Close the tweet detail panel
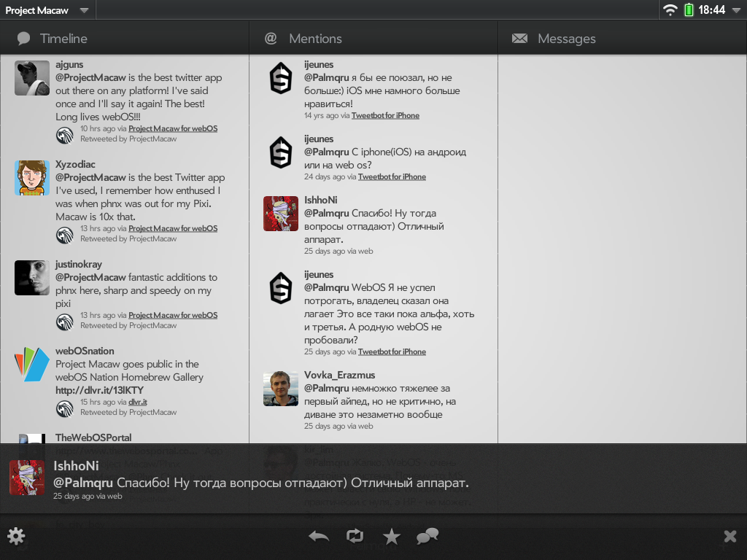This screenshot has height=560, width=747. [729, 537]
